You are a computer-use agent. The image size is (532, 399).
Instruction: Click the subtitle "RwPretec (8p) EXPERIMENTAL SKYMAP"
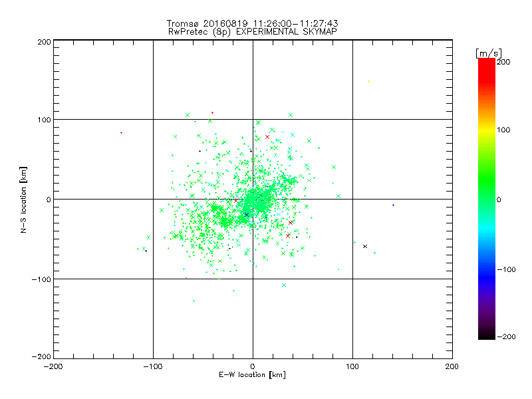click(253, 31)
